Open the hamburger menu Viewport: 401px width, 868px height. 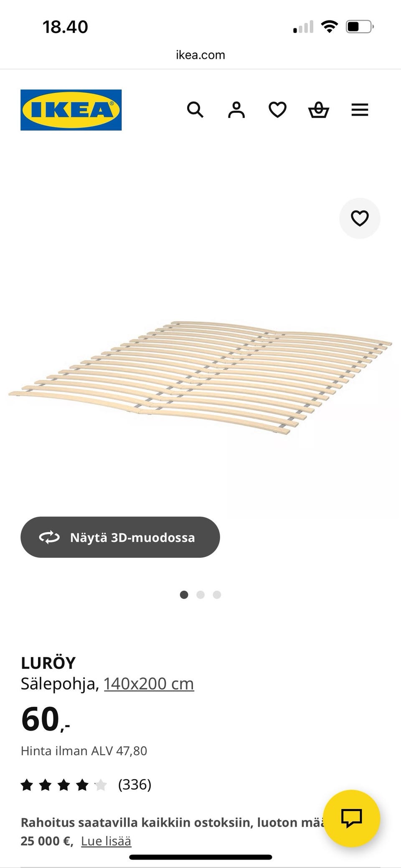pos(360,110)
